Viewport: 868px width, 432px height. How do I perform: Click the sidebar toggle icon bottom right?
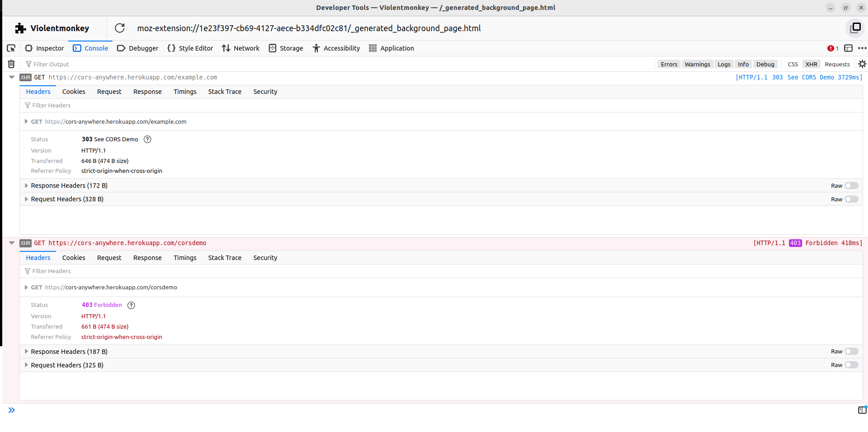pos(862,410)
